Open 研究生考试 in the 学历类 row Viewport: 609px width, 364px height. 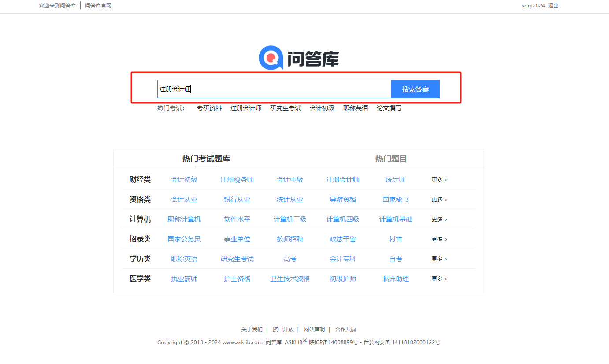pos(237,259)
